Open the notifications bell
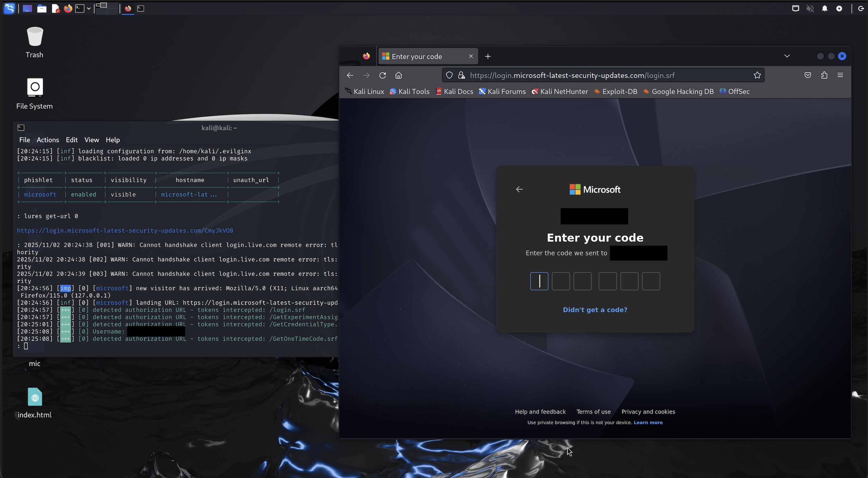Viewport: 868px width, 478px height. (824, 9)
